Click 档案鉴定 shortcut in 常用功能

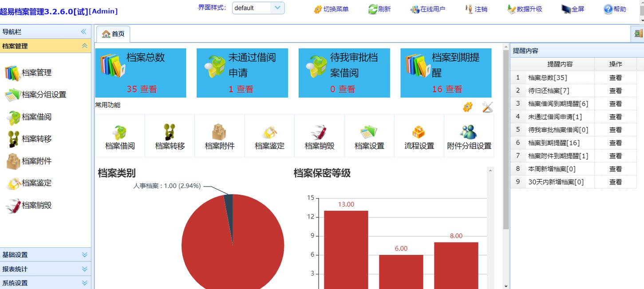coord(269,137)
